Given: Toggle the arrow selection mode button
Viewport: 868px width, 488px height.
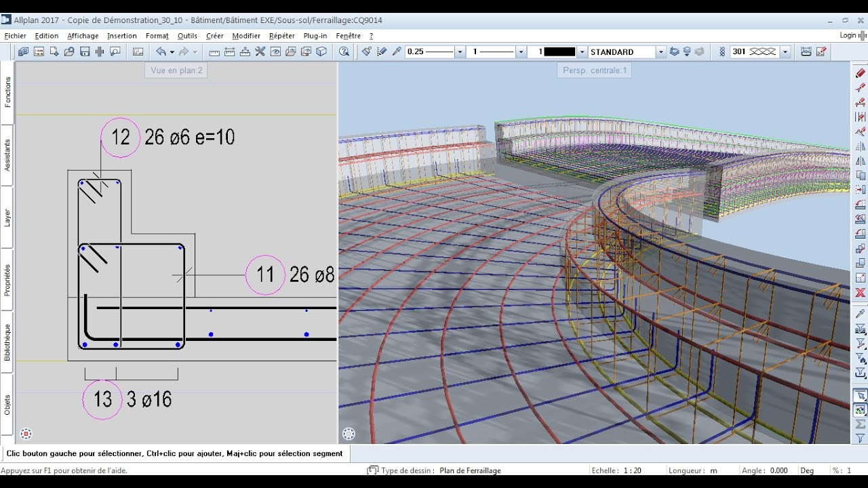Looking at the screenshot, I should point(861,396).
